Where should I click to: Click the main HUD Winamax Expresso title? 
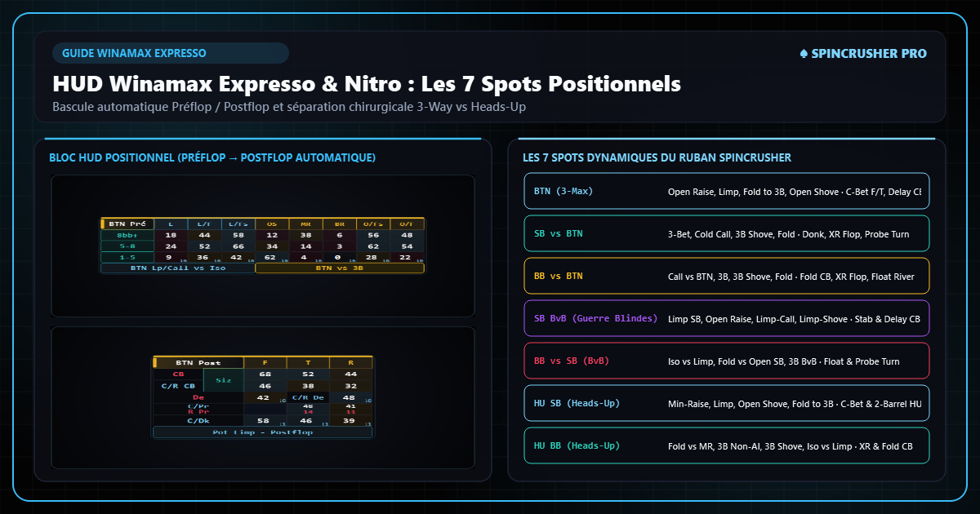367,84
